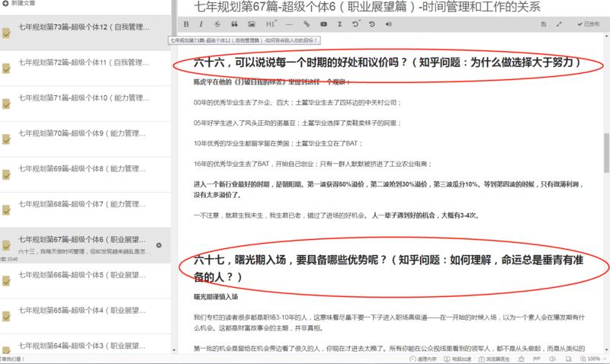
Task: Open the H1 heading options
Action: 271,24
